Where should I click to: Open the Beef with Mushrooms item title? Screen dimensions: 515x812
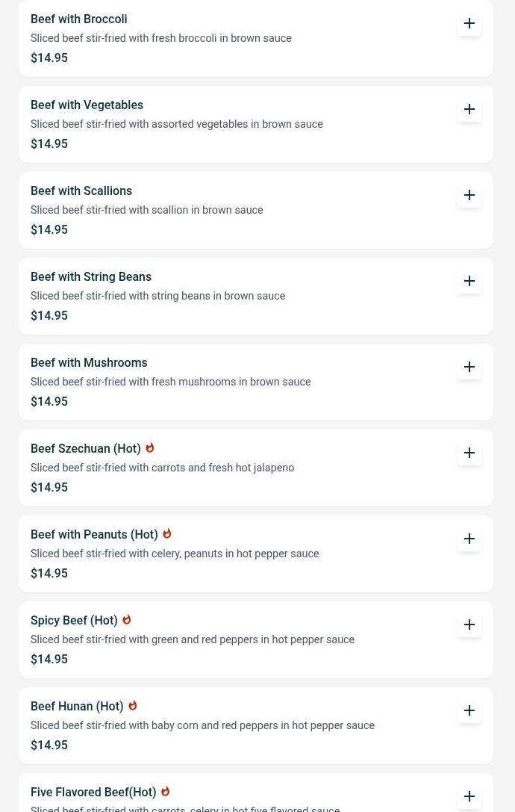point(89,363)
